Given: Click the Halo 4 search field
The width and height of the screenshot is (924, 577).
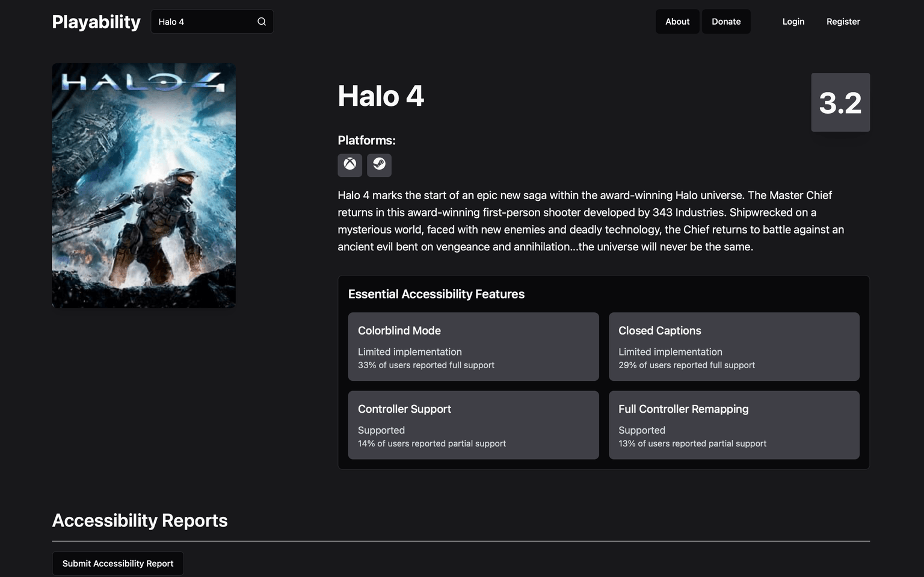Looking at the screenshot, I should [x=212, y=22].
